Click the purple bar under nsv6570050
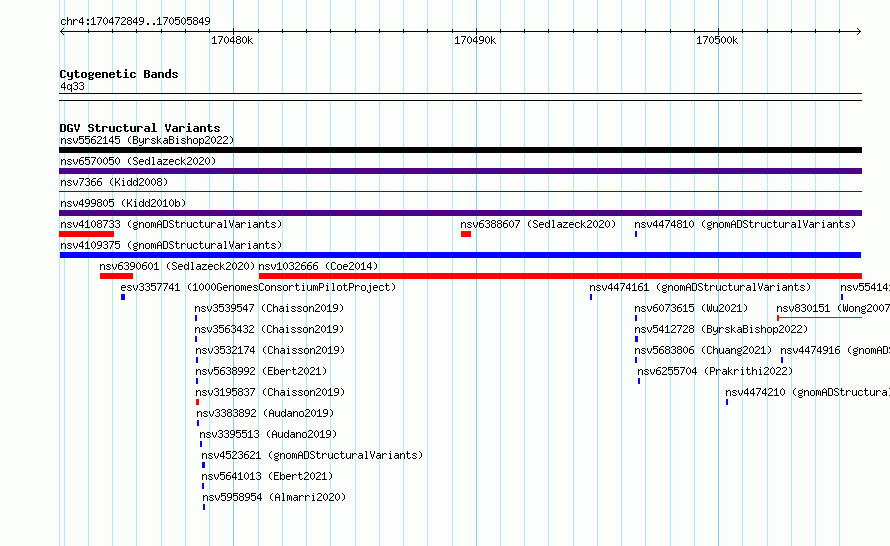The width and height of the screenshot is (890, 546). point(460,171)
